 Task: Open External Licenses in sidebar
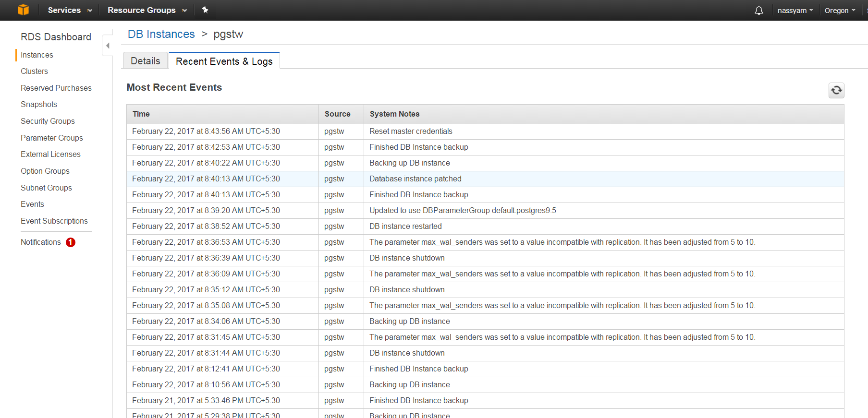pos(50,154)
